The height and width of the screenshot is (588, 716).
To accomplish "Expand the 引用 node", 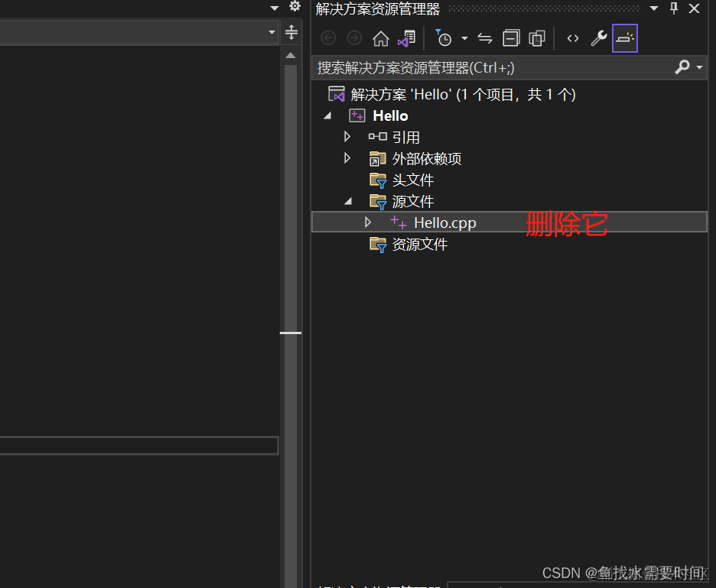I will pyautogui.click(x=347, y=137).
